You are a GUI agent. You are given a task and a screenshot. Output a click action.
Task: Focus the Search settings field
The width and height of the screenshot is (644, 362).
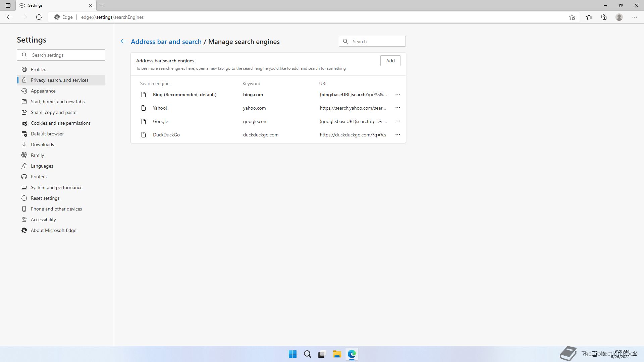61,55
